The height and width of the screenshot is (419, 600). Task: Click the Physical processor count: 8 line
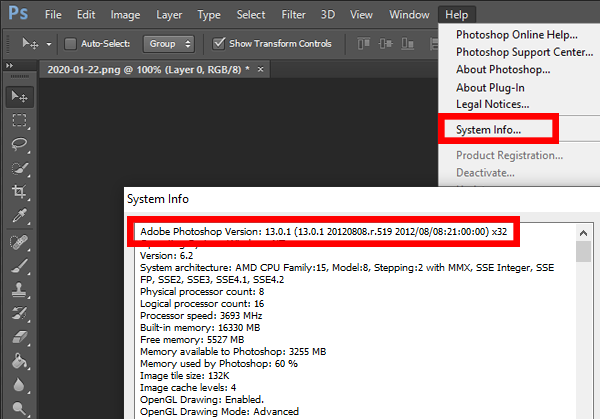click(202, 292)
